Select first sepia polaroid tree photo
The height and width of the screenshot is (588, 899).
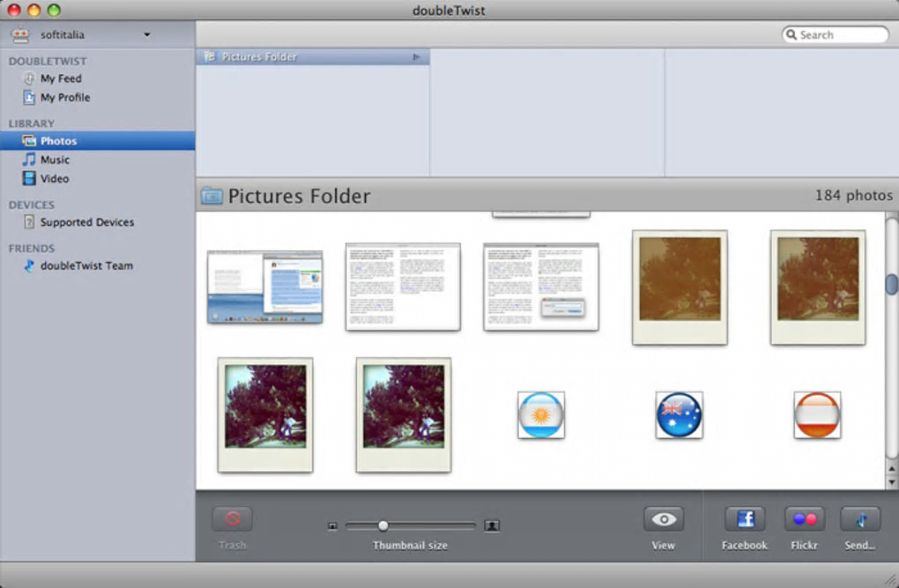(x=680, y=287)
